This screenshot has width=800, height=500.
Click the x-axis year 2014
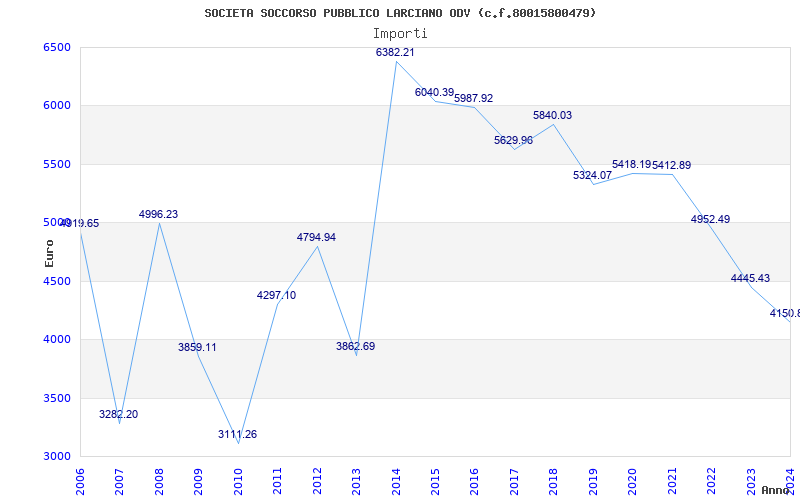(396, 481)
